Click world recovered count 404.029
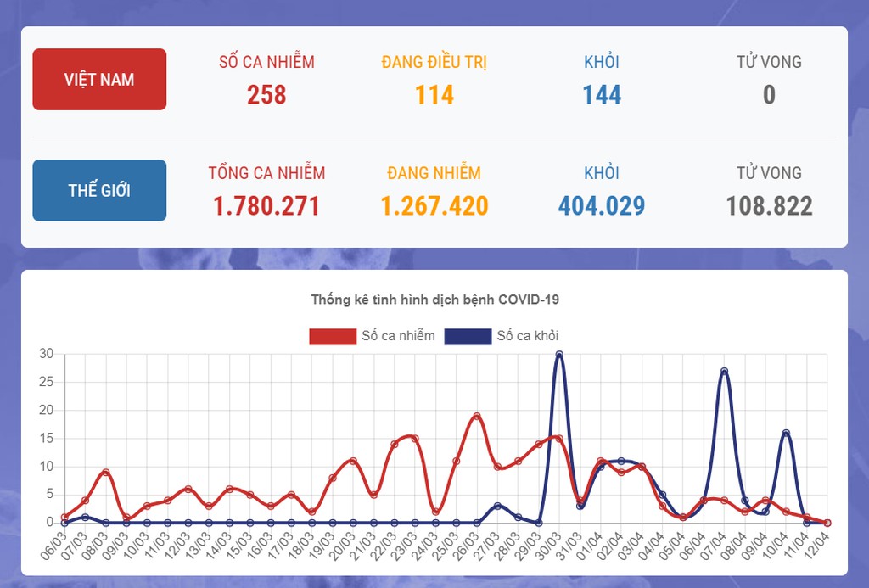 pyautogui.click(x=602, y=205)
